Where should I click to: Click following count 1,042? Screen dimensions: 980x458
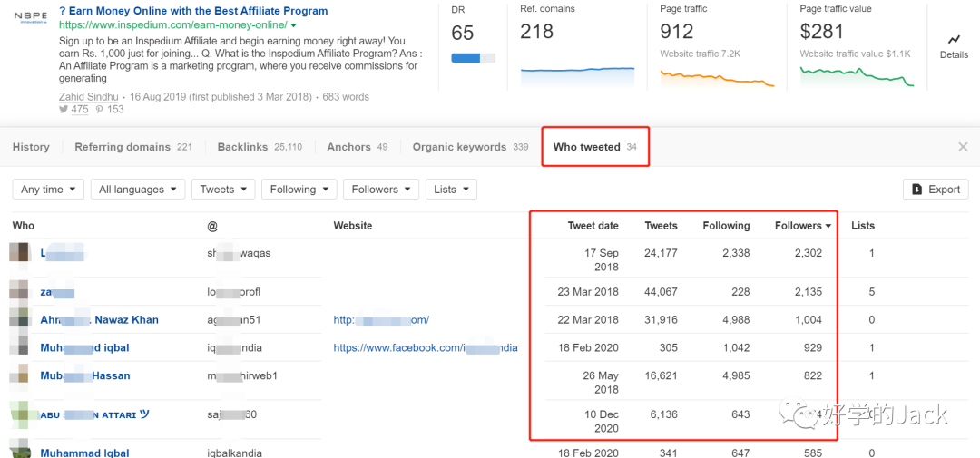tap(736, 348)
